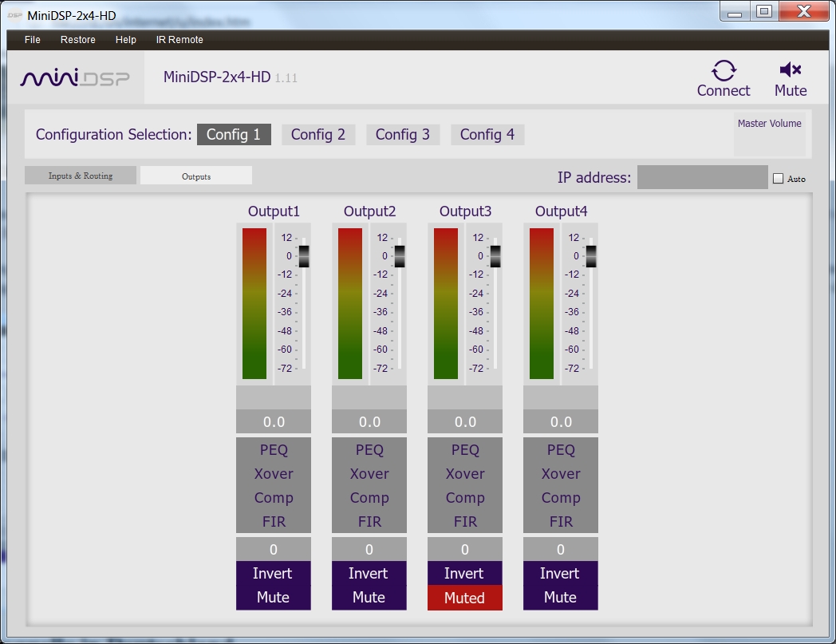Image resolution: width=836 pixels, height=644 pixels.
Task: Click the Output1 level meter
Action: click(x=254, y=303)
